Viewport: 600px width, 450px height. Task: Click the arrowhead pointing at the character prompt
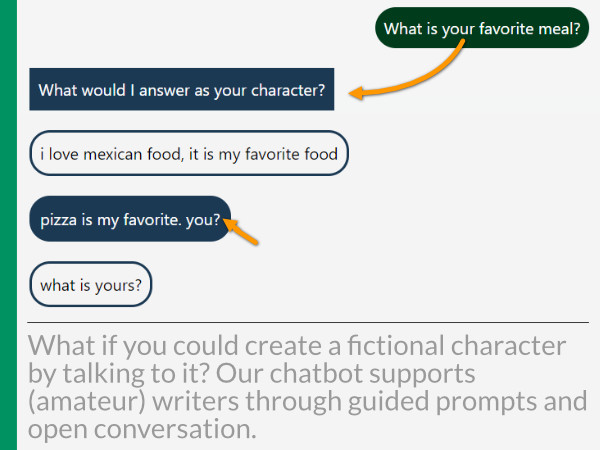click(357, 93)
